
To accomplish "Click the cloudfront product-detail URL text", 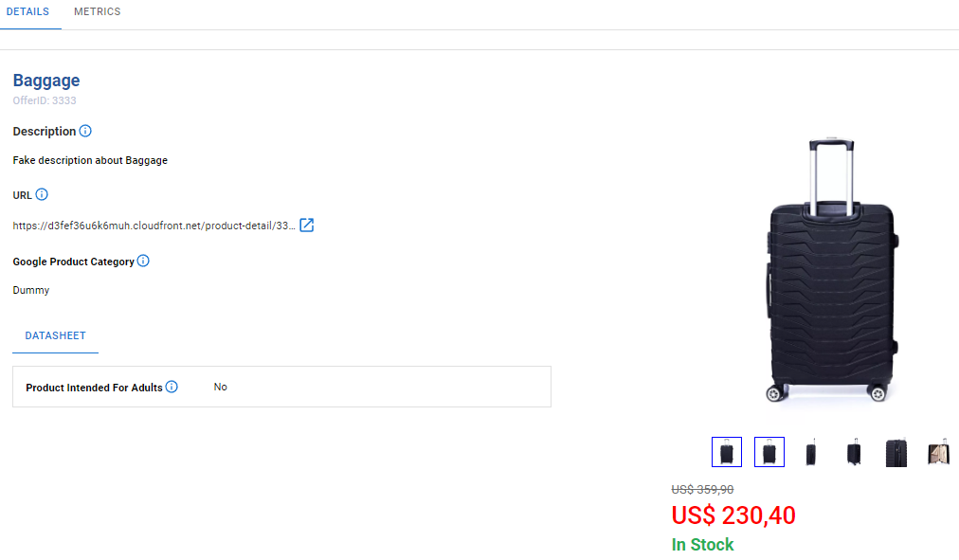I will coord(154,226).
